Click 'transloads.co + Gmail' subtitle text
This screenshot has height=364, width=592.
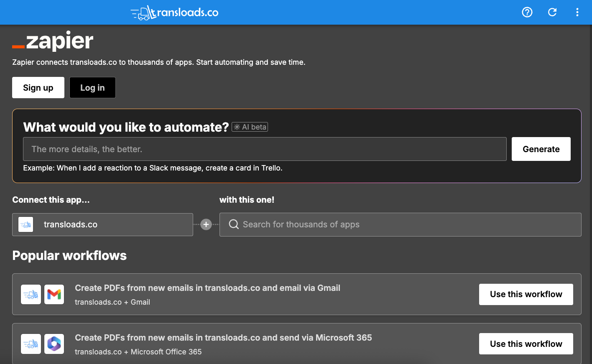coord(112,302)
